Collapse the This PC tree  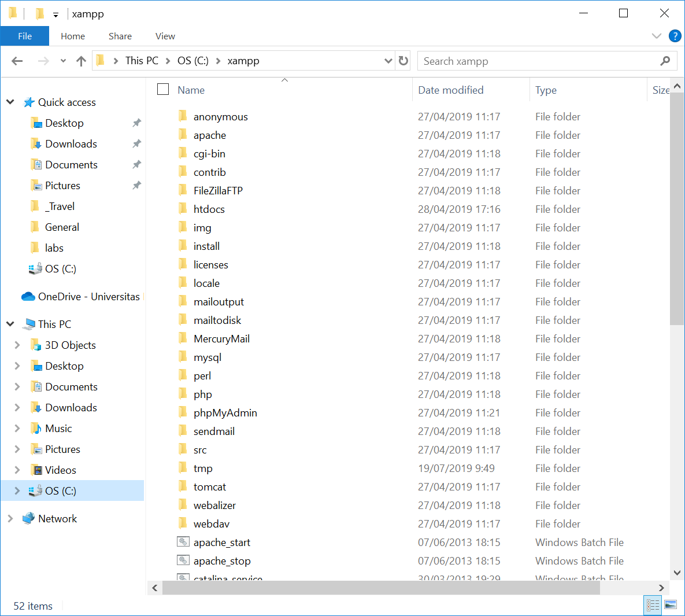point(10,324)
